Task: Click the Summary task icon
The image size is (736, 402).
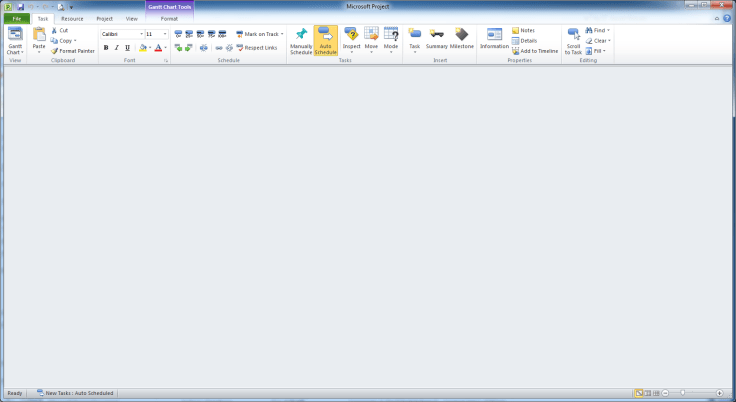Action: [x=437, y=35]
